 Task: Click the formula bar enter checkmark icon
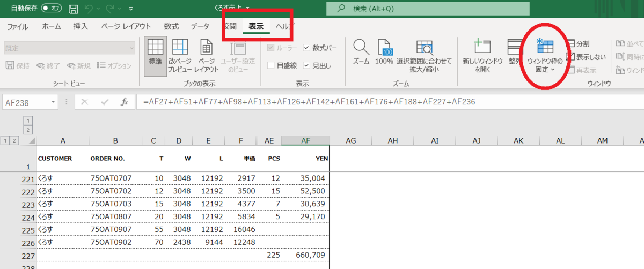pyautogui.click(x=104, y=102)
